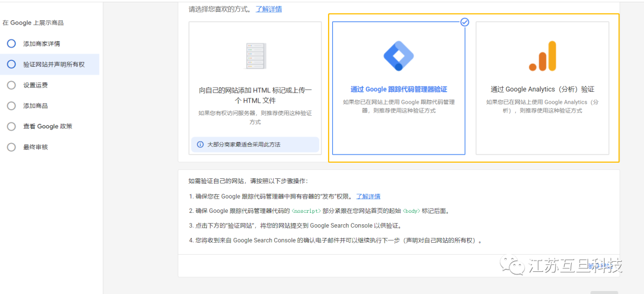
Task: Open 了解详情 link beside 请选择您喜欢的方式
Action: pos(269,9)
